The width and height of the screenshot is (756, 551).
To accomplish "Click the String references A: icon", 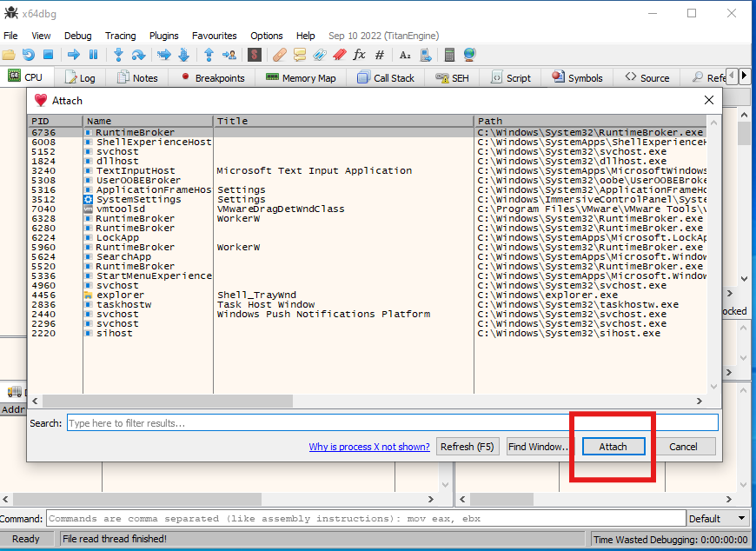I will (x=405, y=55).
